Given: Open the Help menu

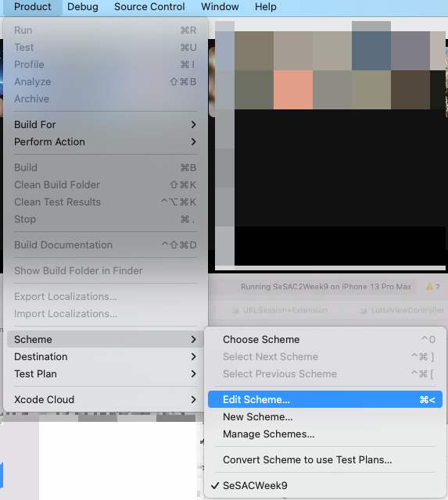Looking at the screenshot, I should [266, 7].
